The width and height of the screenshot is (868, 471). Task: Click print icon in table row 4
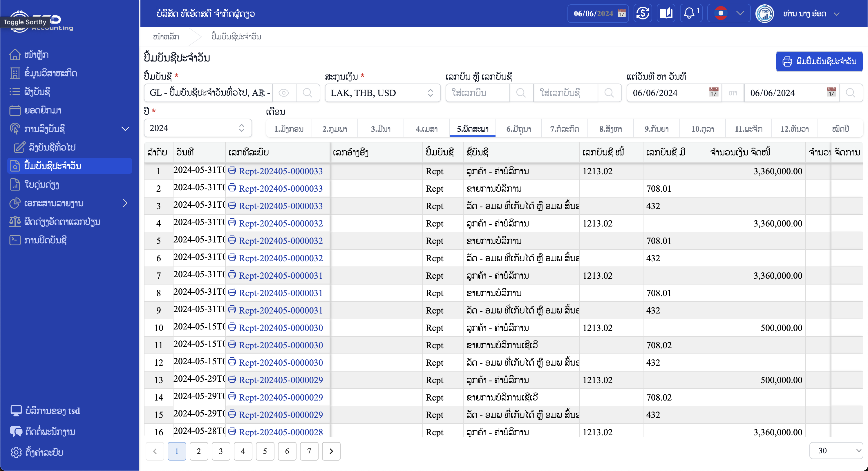232,222
